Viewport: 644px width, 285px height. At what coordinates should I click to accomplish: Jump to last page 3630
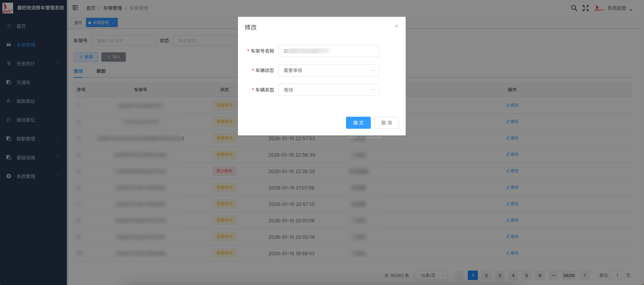(569, 275)
